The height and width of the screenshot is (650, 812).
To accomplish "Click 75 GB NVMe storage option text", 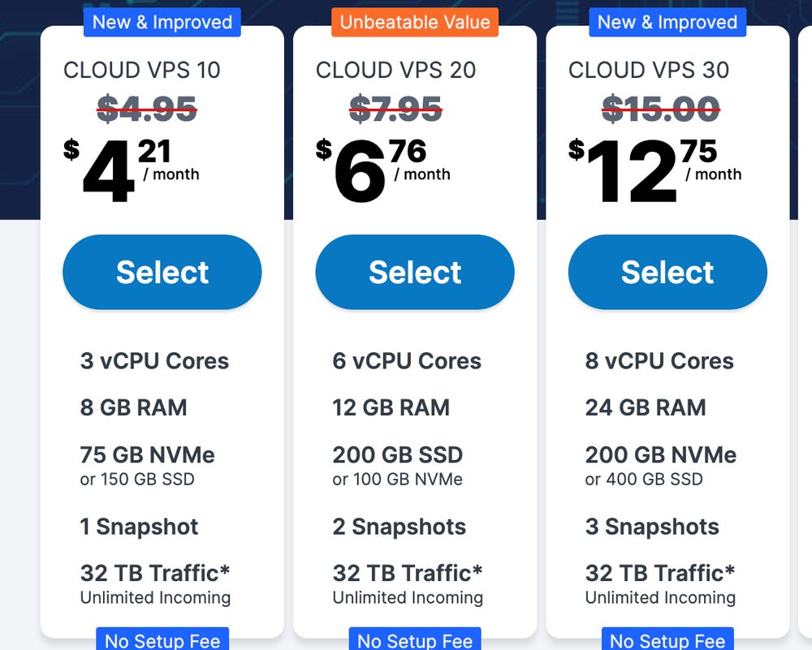I will [147, 454].
